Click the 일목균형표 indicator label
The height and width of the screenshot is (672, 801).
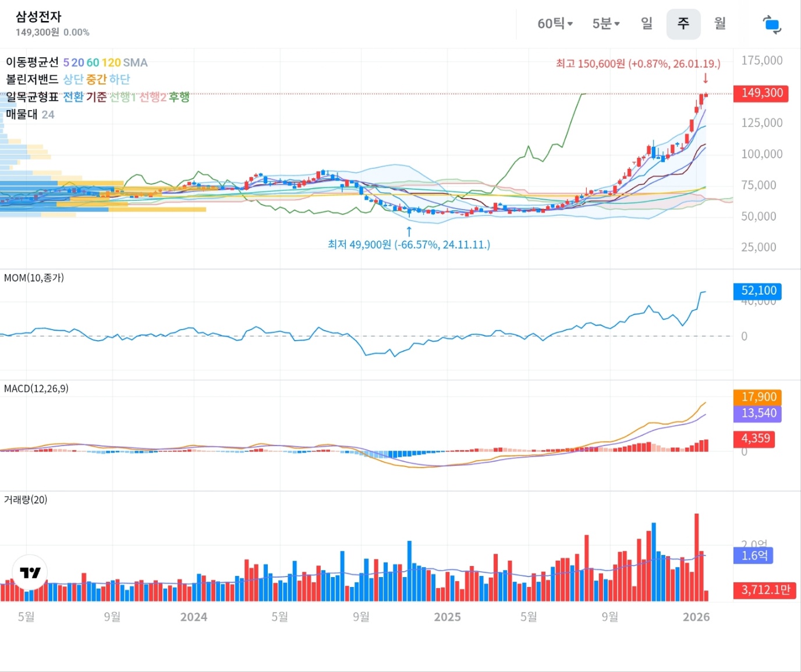pos(33,97)
